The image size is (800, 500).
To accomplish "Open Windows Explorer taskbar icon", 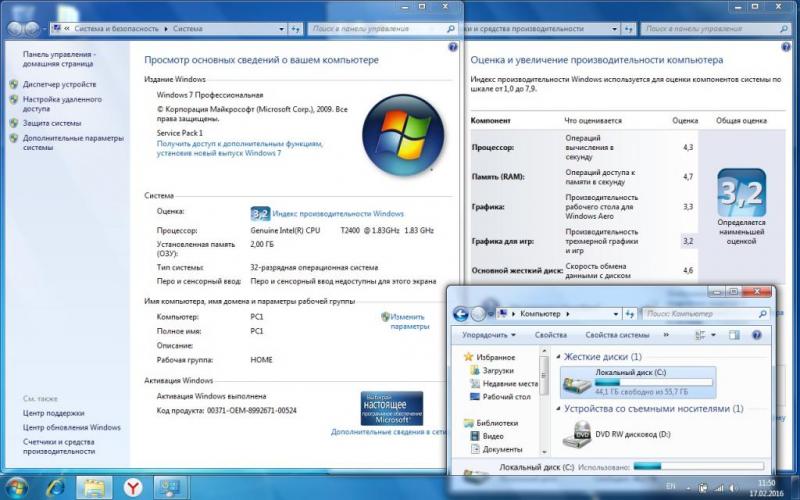I will pos(94,488).
